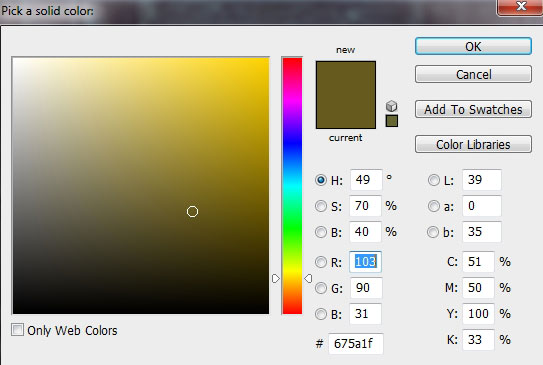Open Color Libraries
This screenshot has width=543, height=365.
(x=473, y=144)
